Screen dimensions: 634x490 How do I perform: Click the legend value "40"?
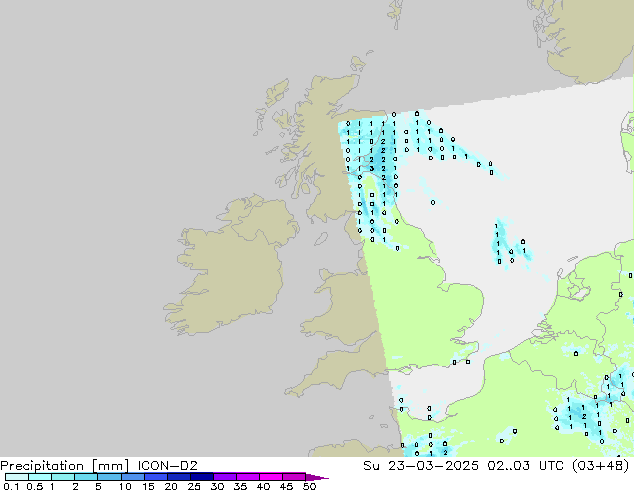pyautogui.click(x=263, y=486)
